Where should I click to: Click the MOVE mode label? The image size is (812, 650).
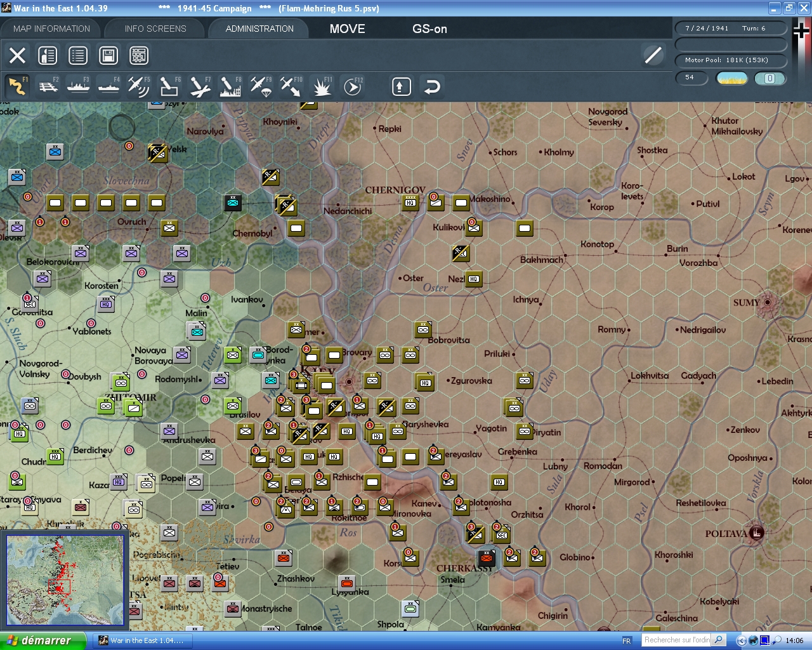347,29
